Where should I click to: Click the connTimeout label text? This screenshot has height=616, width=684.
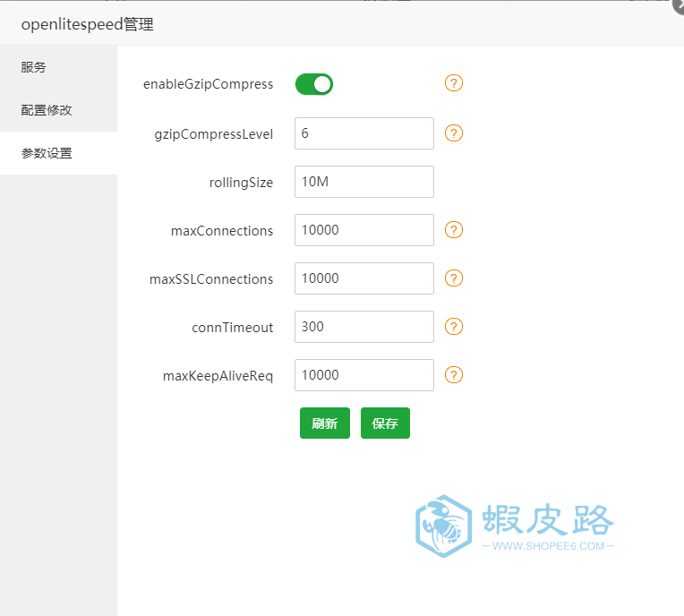233,328
